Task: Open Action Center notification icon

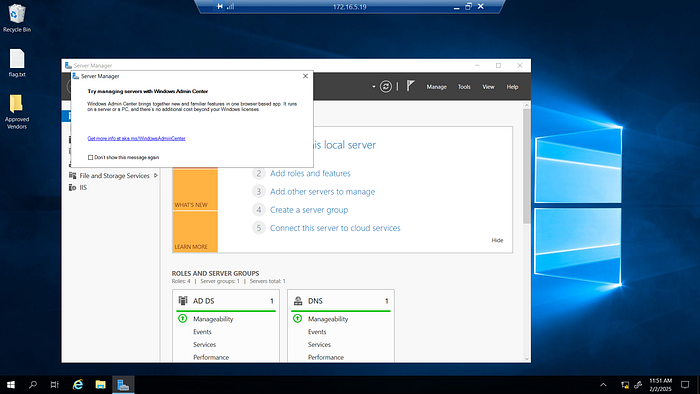Action: pyautogui.click(x=685, y=385)
